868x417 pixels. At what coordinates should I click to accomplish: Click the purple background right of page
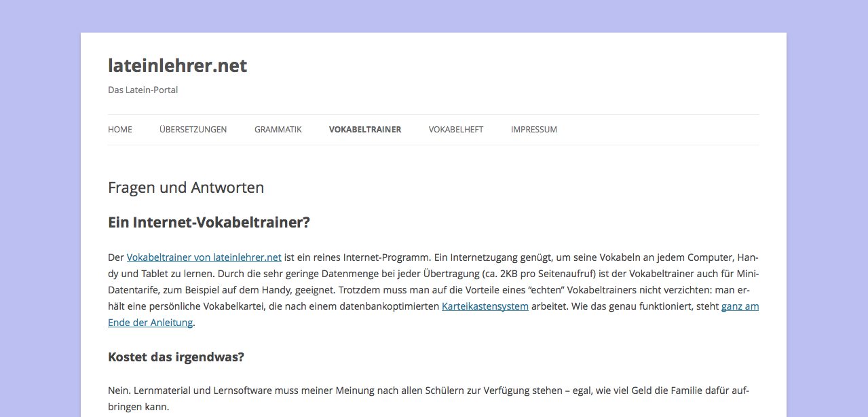coord(827,204)
